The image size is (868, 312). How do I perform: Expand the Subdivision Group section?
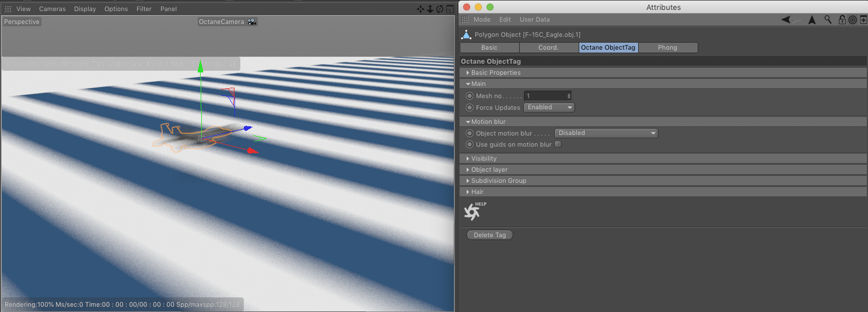click(x=663, y=181)
